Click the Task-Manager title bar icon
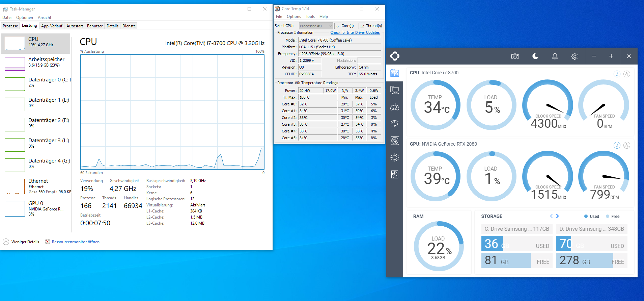 (x=5, y=9)
